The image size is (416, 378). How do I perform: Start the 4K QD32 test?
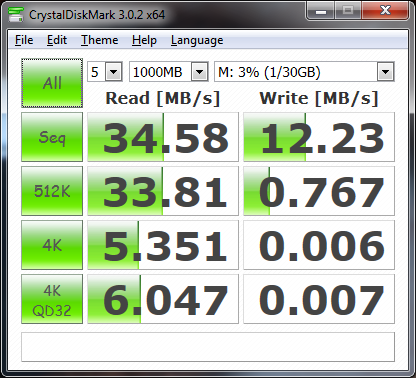click(52, 299)
